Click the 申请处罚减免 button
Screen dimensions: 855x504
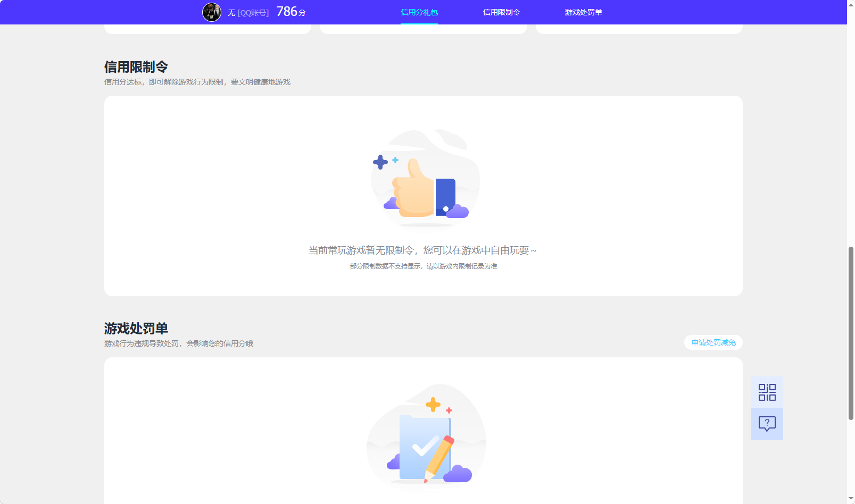pos(713,342)
